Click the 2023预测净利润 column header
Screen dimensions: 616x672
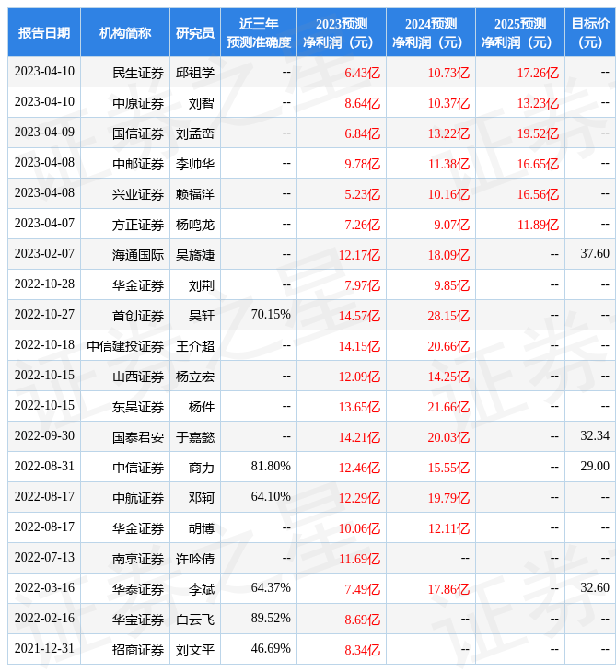[x=342, y=32]
